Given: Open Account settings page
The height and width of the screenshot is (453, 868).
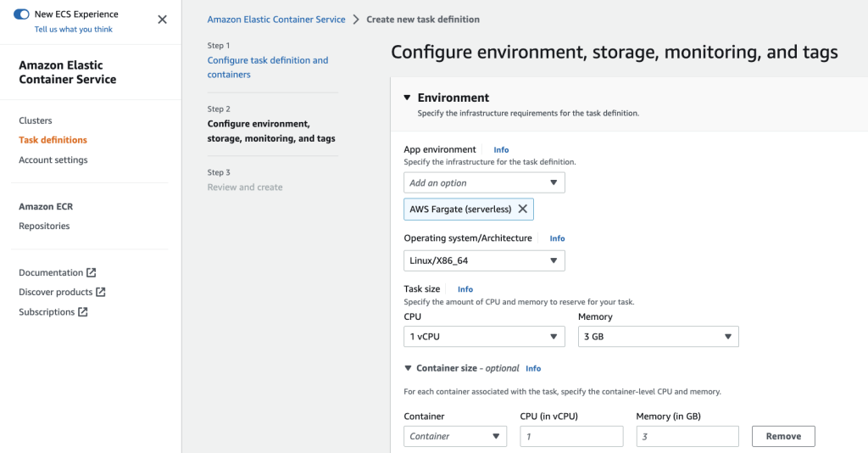Looking at the screenshot, I should point(53,159).
